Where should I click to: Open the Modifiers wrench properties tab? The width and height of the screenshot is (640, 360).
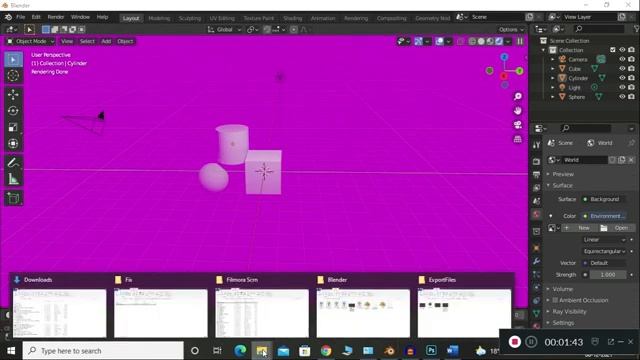(536, 261)
